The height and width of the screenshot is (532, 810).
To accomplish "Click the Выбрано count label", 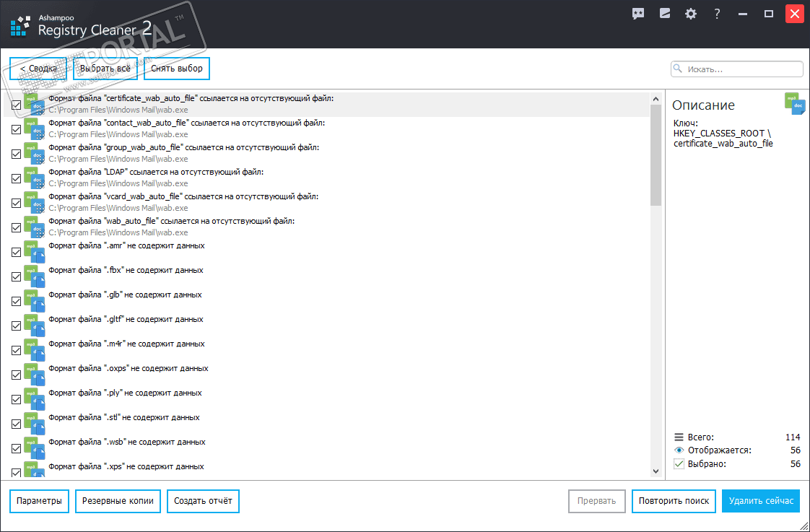I will click(707, 464).
